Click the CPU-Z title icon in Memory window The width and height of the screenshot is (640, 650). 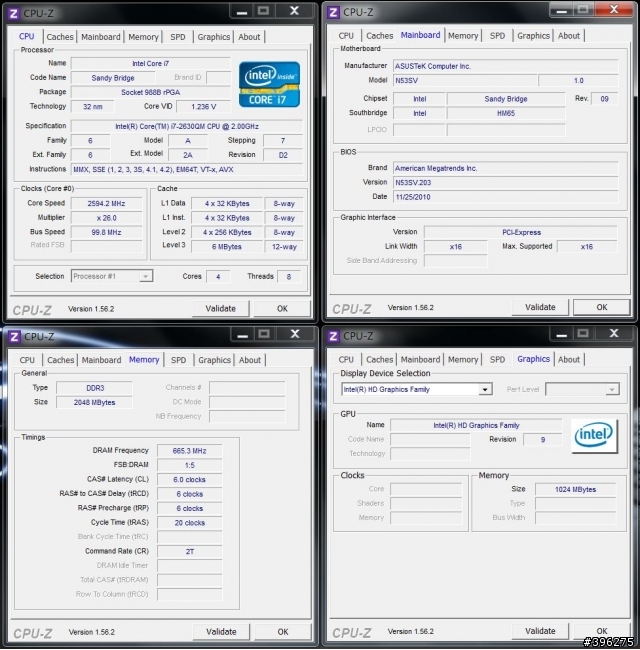click(x=14, y=337)
